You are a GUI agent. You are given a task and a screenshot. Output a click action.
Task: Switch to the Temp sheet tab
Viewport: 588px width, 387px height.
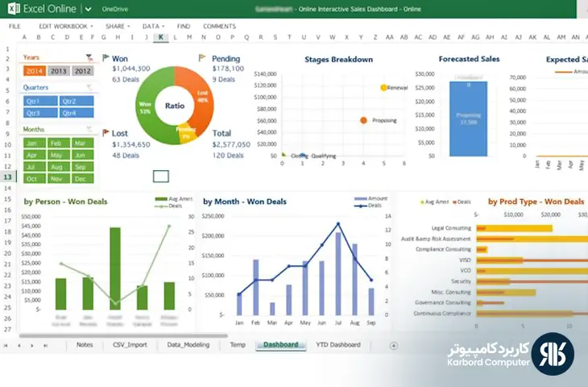click(x=238, y=344)
